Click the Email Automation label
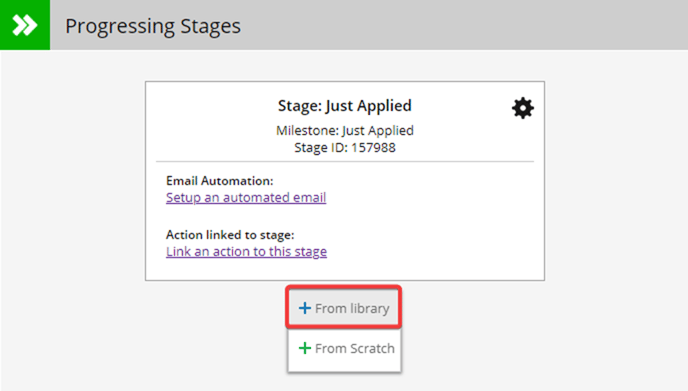 219,181
